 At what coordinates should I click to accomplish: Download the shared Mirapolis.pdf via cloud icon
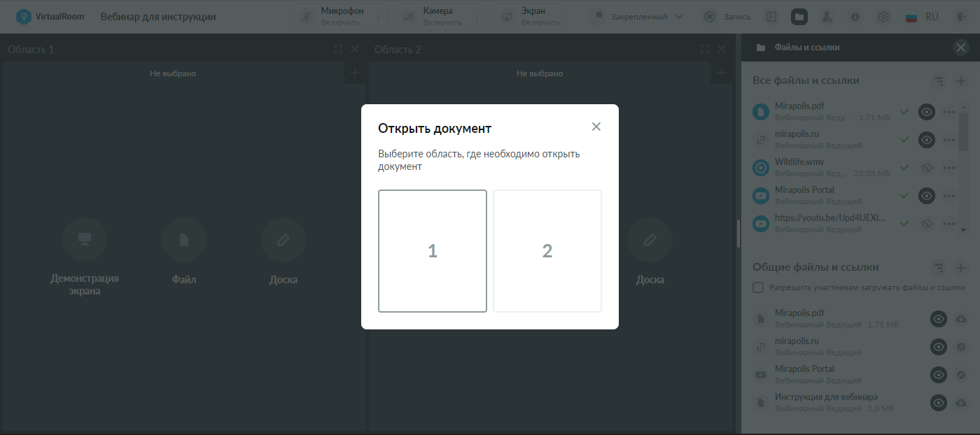(961, 319)
